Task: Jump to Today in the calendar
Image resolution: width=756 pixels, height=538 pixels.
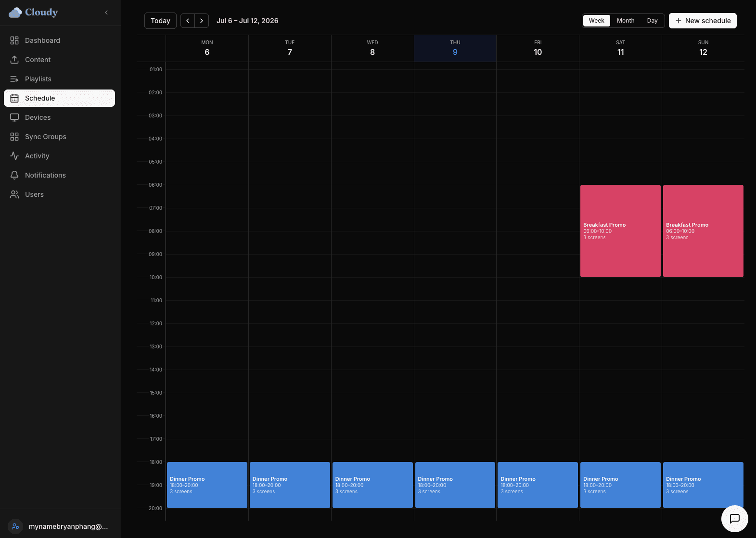Action: coord(160,21)
